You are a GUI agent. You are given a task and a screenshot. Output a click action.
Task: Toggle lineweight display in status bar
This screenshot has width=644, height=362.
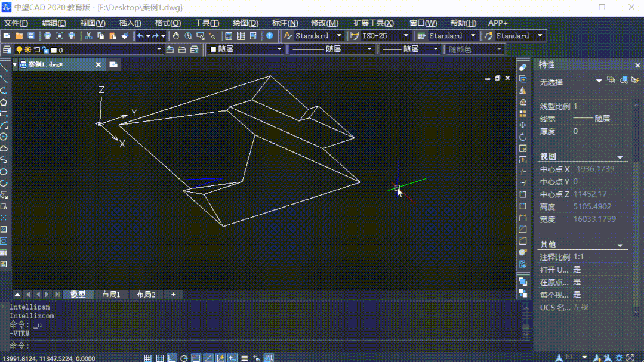(x=244, y=358)
